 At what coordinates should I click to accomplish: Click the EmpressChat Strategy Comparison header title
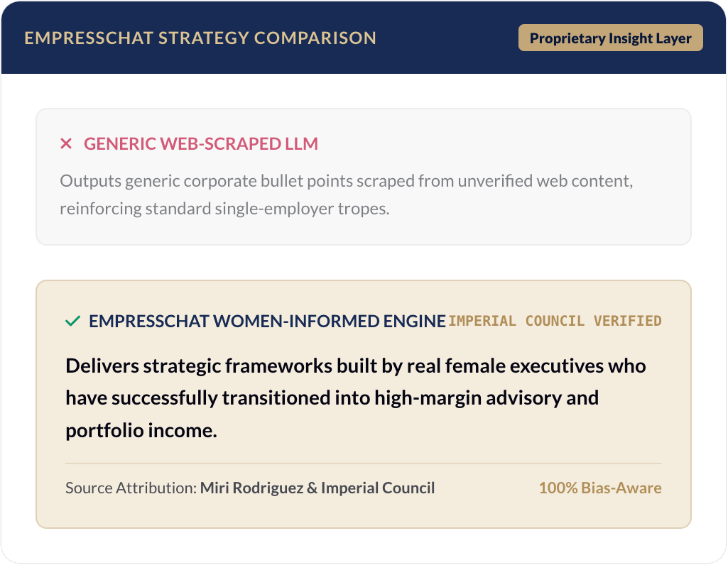tap(200, 38)
